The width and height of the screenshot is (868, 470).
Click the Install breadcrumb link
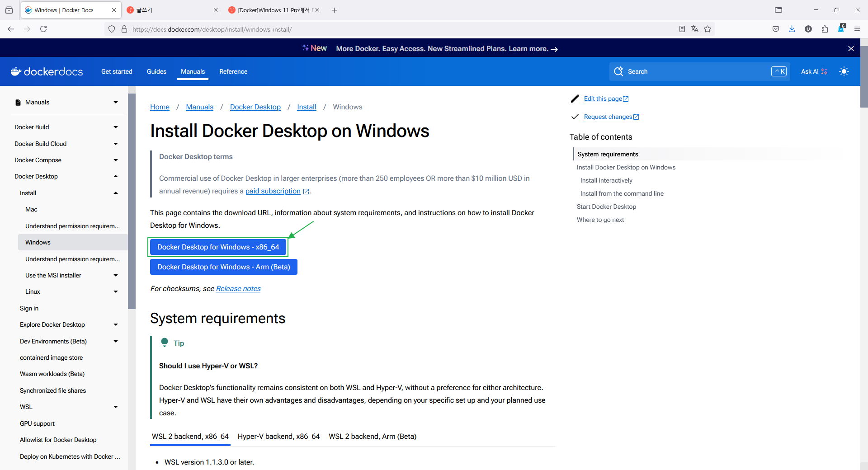[307, 107]
